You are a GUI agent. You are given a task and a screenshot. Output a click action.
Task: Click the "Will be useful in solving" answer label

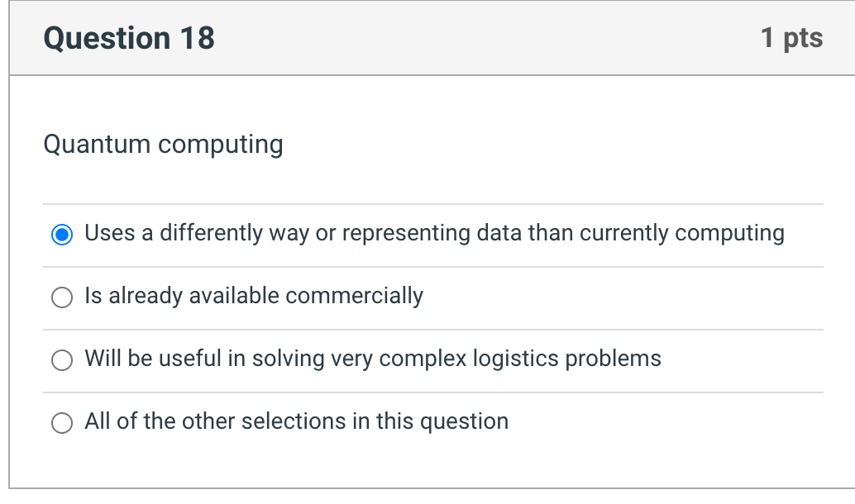click(x=373, y=359)
